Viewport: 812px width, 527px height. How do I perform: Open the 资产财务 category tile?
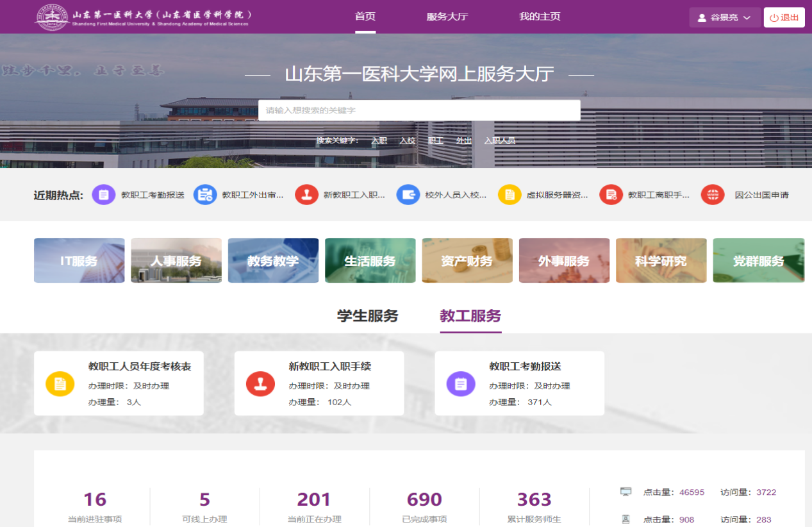coord(467,260)
